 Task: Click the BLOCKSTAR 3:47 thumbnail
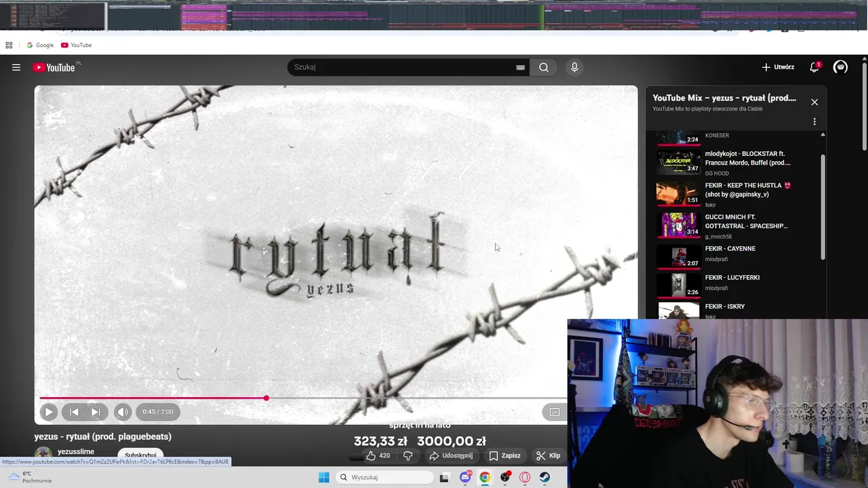coord(679,162)
